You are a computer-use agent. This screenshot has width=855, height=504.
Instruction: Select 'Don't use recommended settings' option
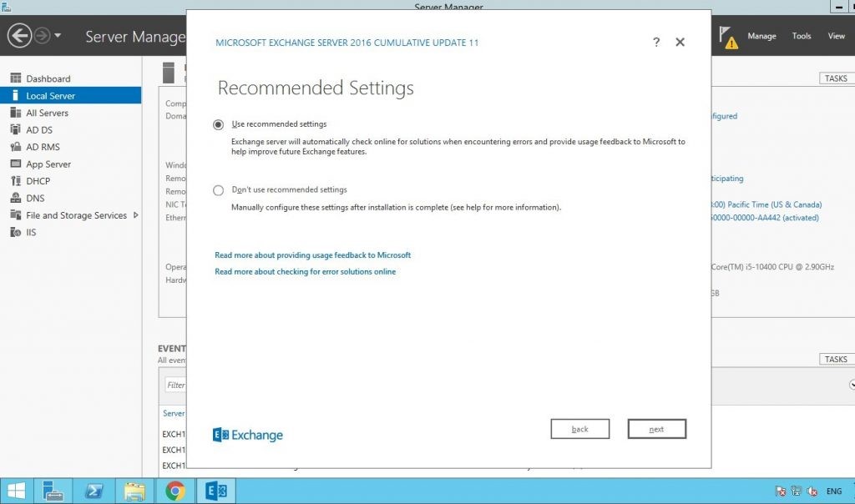click(x=218, y=190)
